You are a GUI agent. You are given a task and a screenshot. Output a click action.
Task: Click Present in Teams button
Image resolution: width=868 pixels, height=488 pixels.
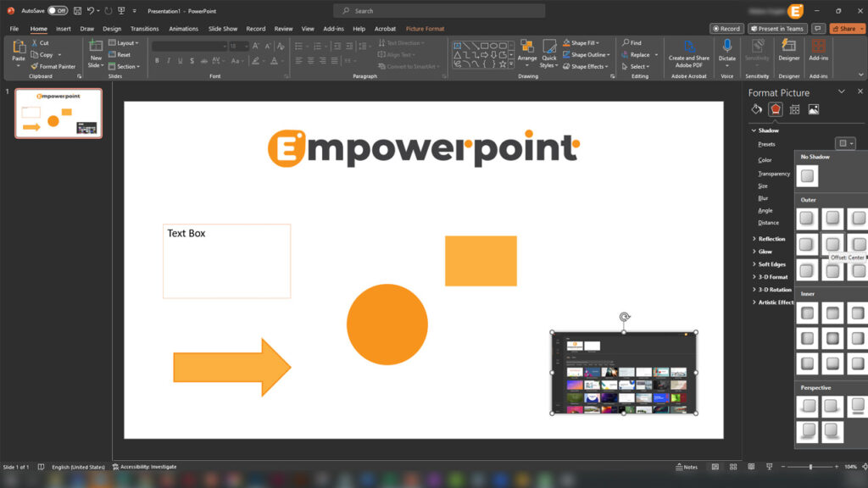pos(777,29)
